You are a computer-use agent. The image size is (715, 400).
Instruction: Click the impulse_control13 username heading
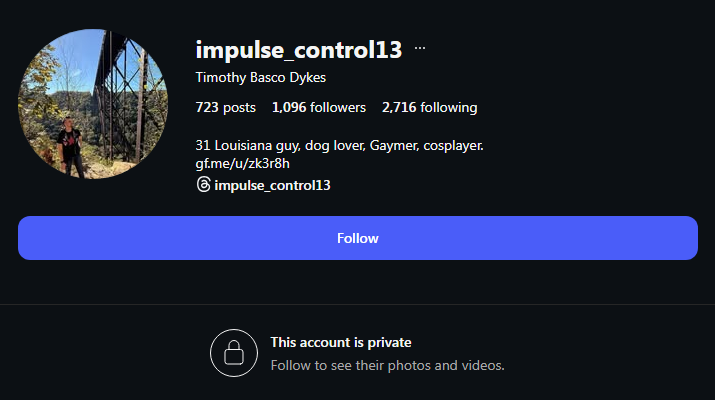tap(299, 49)
